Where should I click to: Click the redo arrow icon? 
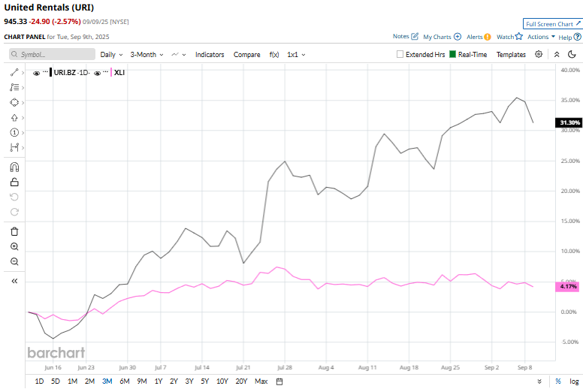pyautogui.click(x=14, y=212)
